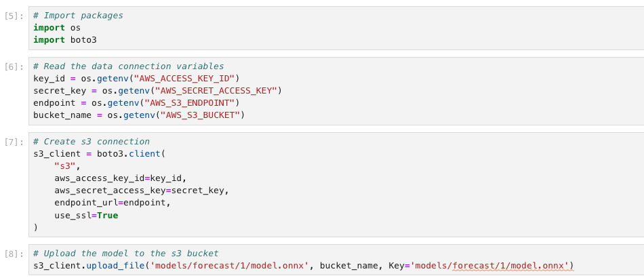Click the "Upload the model to the s3 bucket" comment
The image size is (644, 280).
tap(131, 253)
